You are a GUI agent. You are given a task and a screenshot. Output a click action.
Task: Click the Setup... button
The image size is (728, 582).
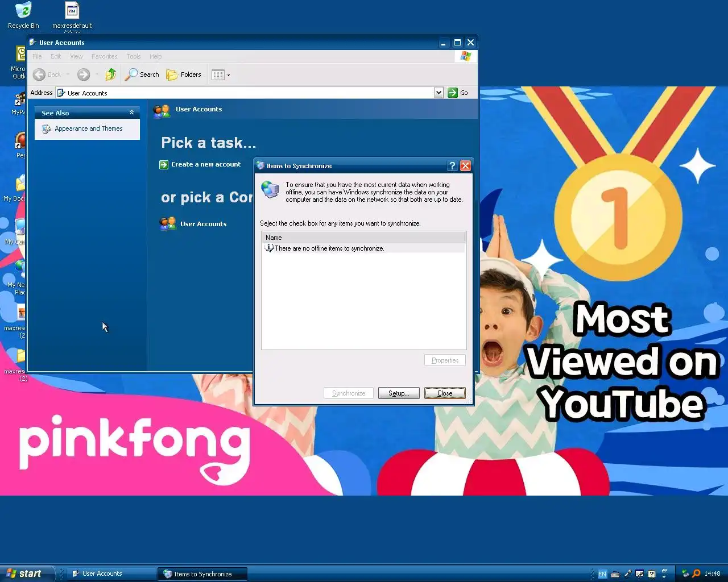[x=399, y=393]
